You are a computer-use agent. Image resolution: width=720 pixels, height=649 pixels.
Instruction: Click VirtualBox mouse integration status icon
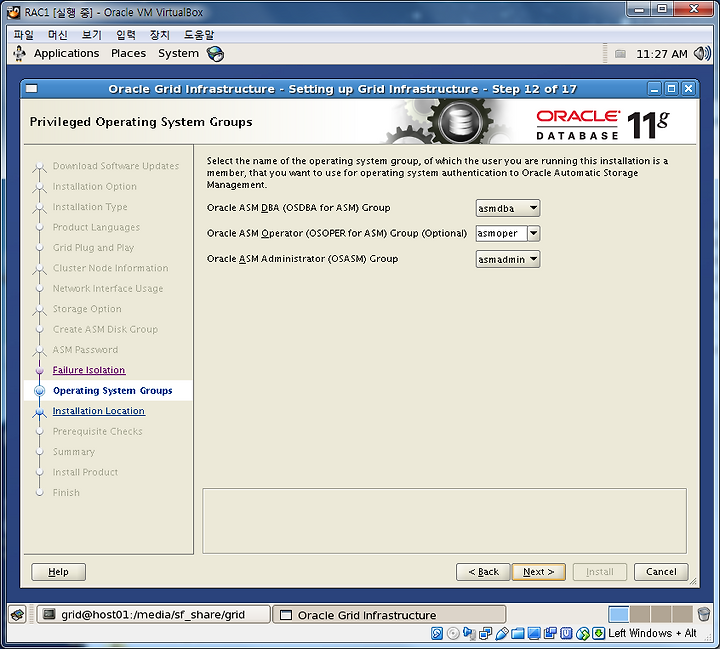tap(583, 634)
